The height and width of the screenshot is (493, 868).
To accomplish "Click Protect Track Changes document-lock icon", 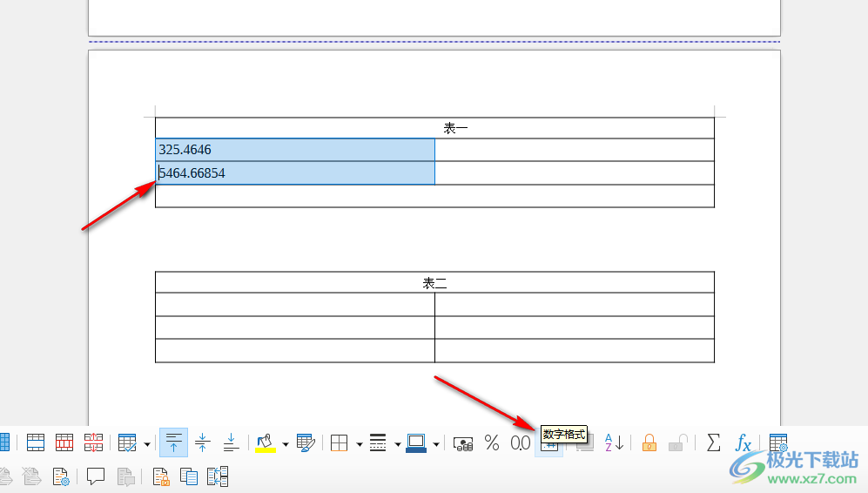I will (160, 476).
